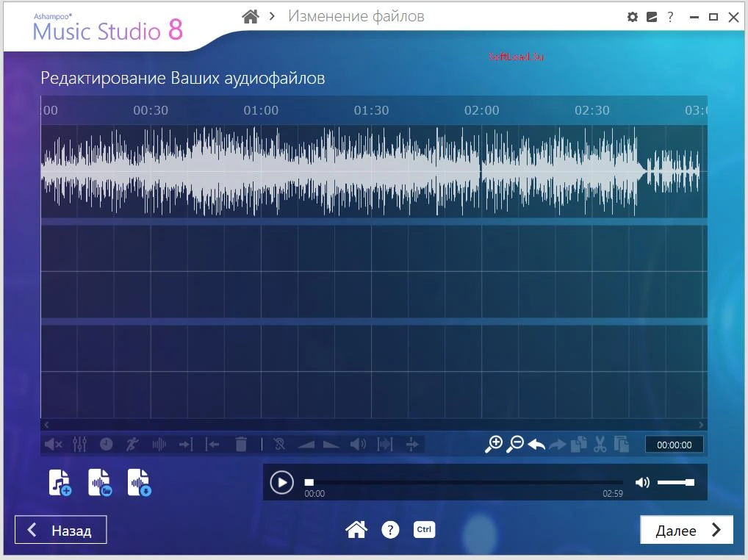
Task: Click the Ctrl shortcuts icon
Action: point(424,529)
